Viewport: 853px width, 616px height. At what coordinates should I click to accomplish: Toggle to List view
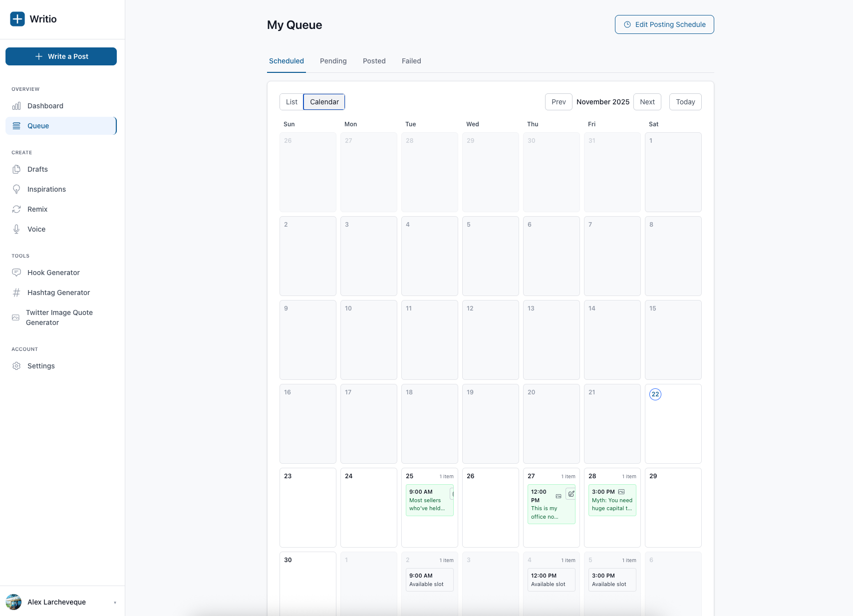coord(291,102)
